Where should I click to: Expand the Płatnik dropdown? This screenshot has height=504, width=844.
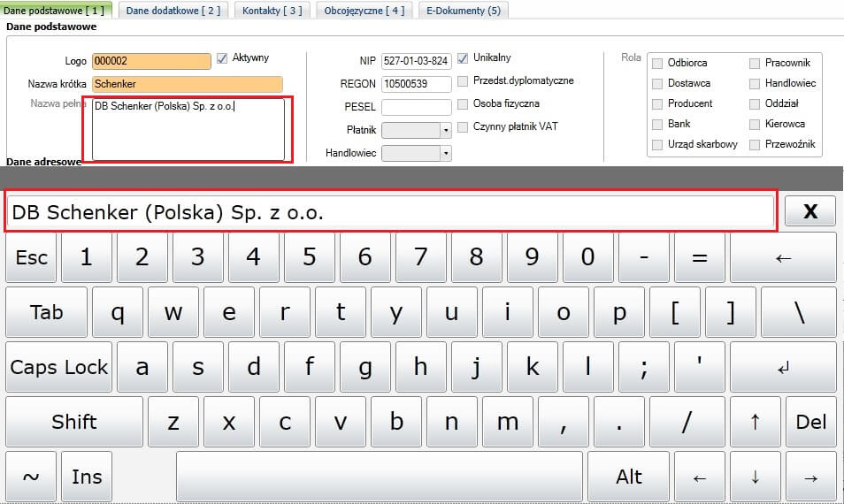point(446,130)
